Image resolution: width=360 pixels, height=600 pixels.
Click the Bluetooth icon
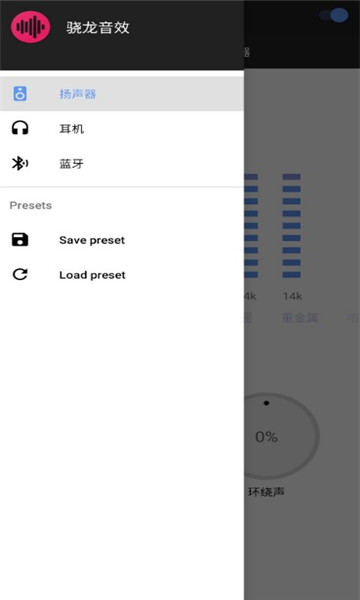(x=20, y=164)
